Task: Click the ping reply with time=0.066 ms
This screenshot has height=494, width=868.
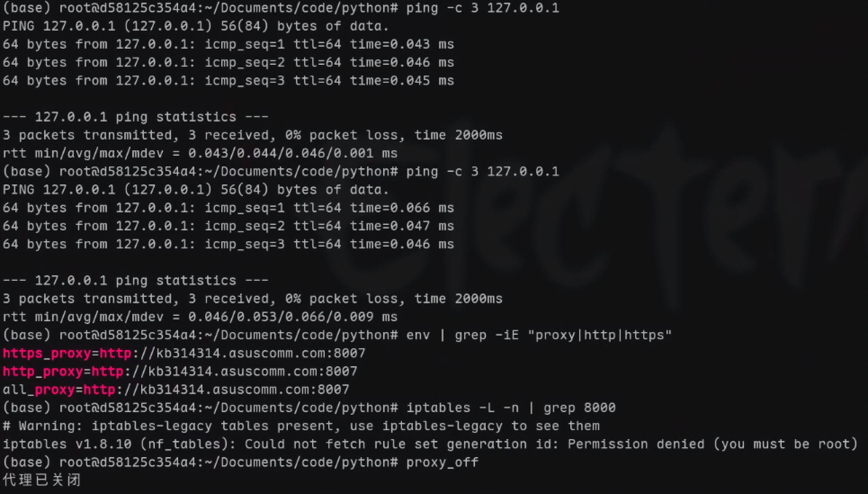Action: [228, 208]
